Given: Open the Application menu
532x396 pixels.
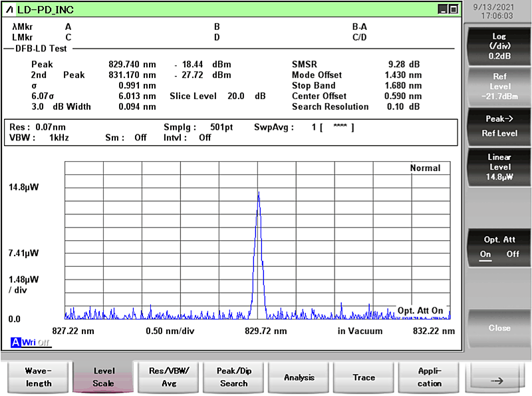Looking at the screenshot, I should 429,377.
